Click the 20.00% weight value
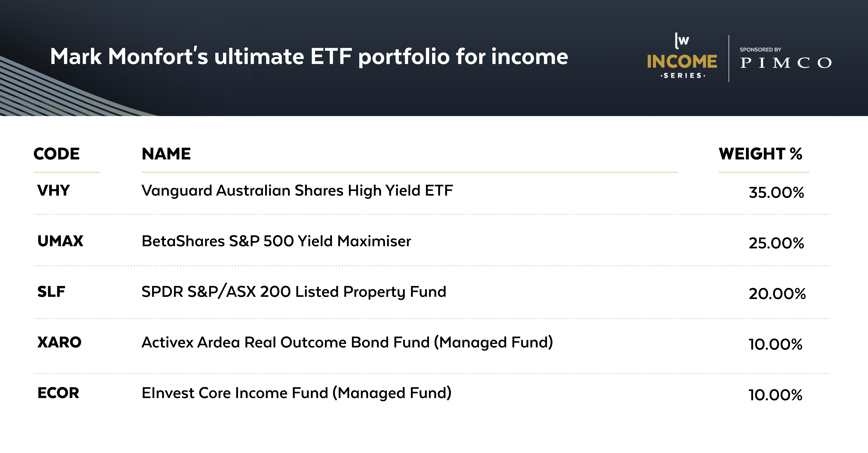868x453 pixels. [777, 294]
